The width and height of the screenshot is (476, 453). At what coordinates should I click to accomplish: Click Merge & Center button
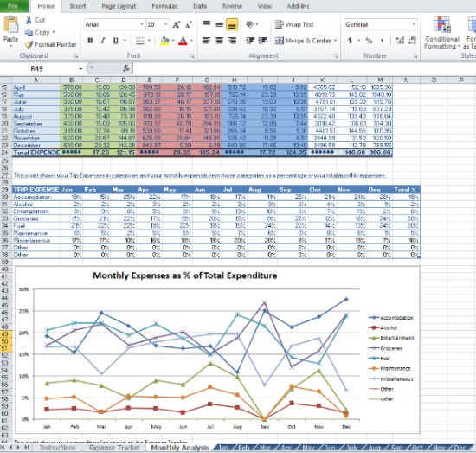(302, 41)
